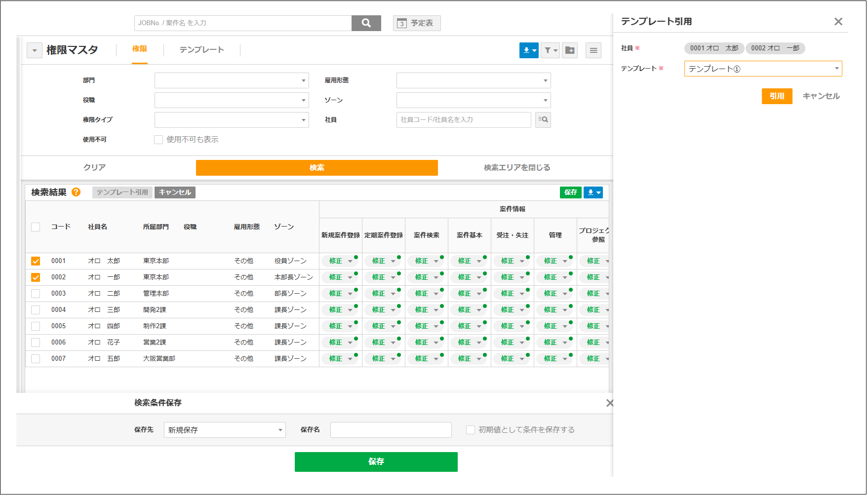Click the blue download icon in the header toolbar
This screenshot has height=496, width=868.
pyautogui.click(x=527, y=51)
